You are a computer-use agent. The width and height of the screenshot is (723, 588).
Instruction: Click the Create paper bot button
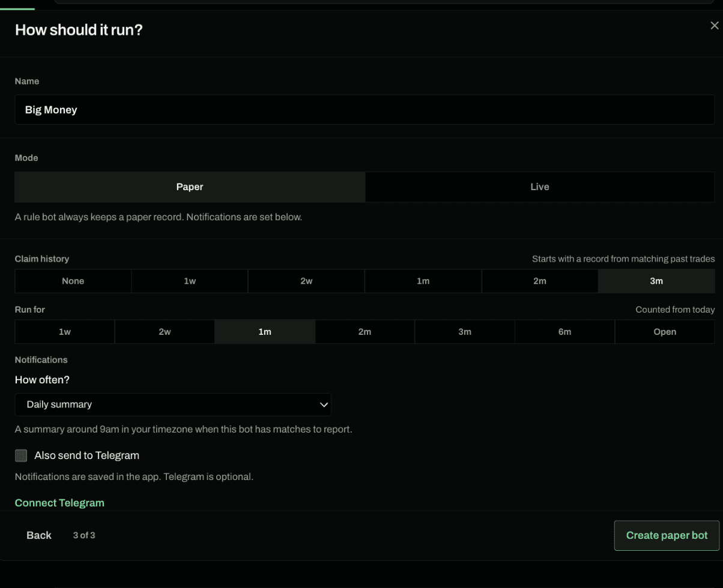tap(667, 535)
